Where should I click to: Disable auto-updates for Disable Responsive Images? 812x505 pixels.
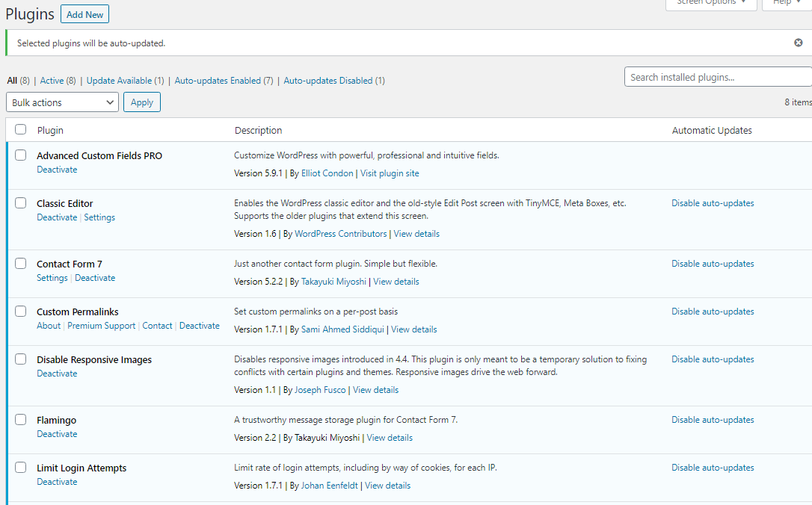point(713,359)
